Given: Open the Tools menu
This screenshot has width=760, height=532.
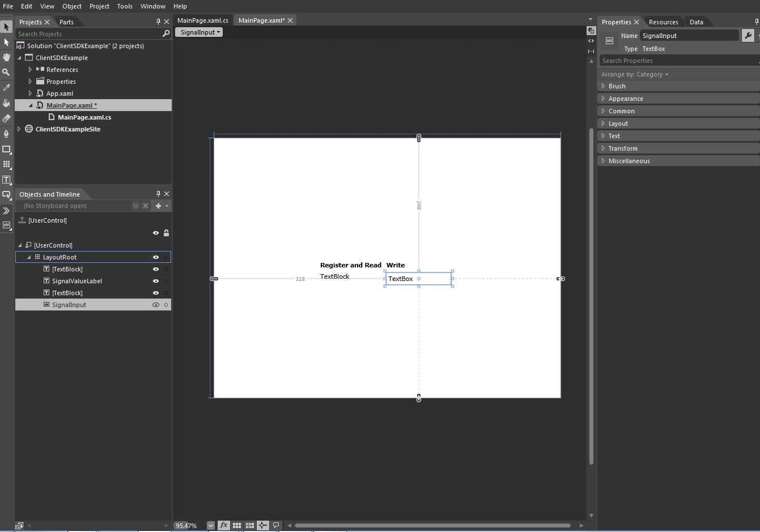Looking at the screenshot, I should 125,6.
